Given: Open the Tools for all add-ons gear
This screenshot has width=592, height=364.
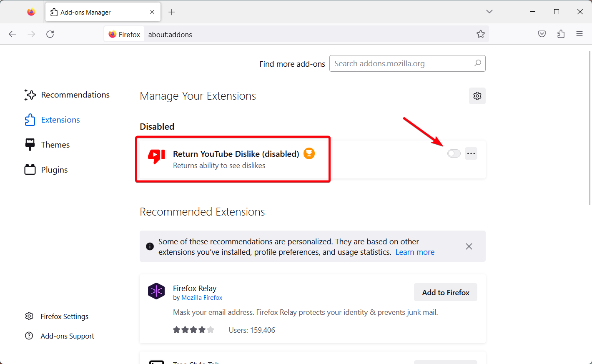Looking at the screenshot, I should 477,96.
